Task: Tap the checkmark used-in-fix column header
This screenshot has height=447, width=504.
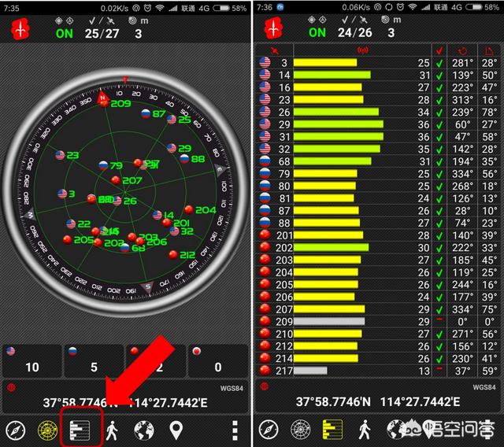Action: point(439,50)
